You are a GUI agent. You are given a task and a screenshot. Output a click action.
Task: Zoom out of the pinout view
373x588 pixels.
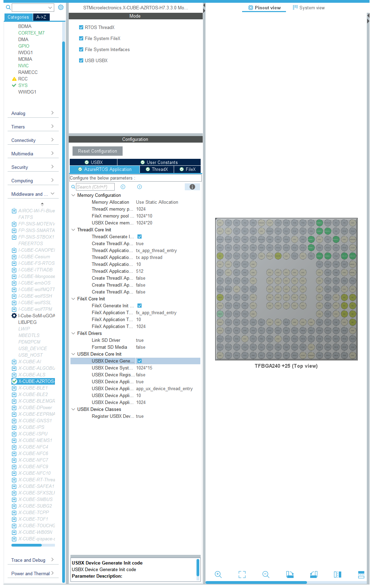[266, 574]
